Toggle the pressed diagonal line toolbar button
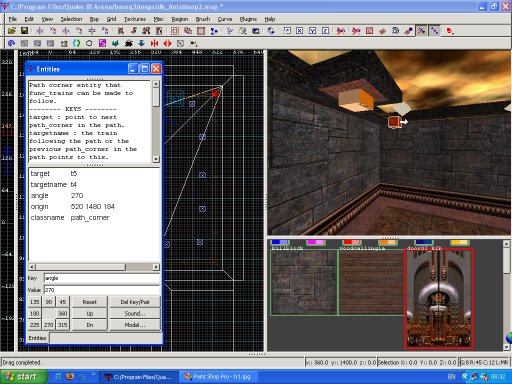This screenshot has width=512, height=384. (x=435, y=31)
